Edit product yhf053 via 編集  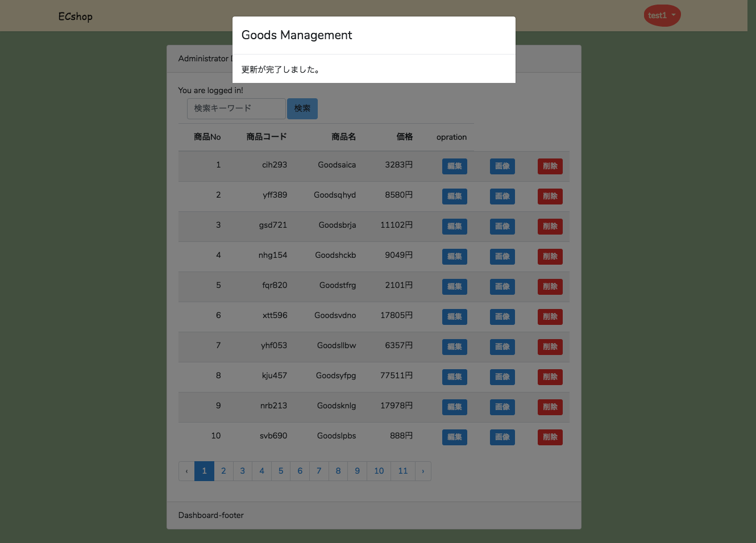coord(455,347)
